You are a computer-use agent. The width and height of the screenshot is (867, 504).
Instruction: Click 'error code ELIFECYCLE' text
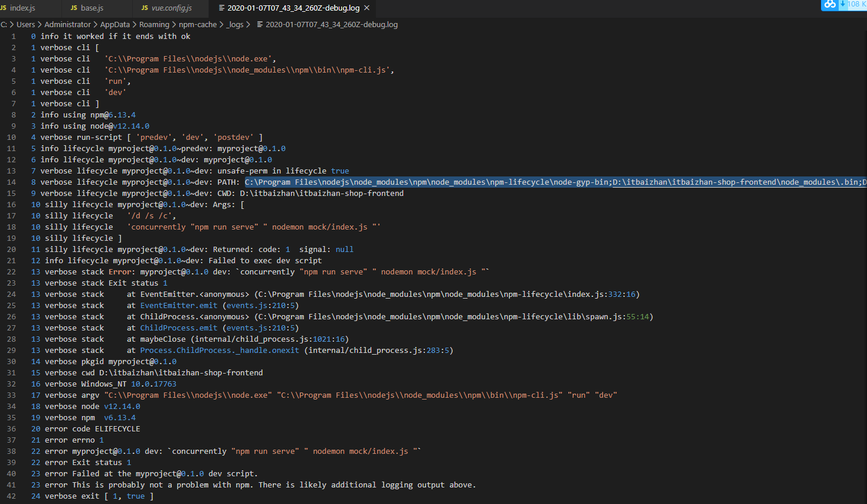(93, 429)
